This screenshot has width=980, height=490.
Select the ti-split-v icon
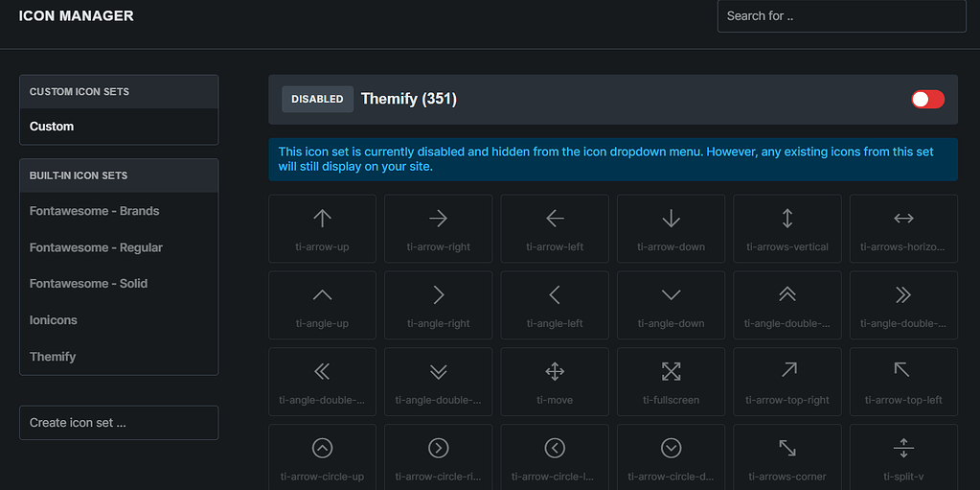(903, 457)
